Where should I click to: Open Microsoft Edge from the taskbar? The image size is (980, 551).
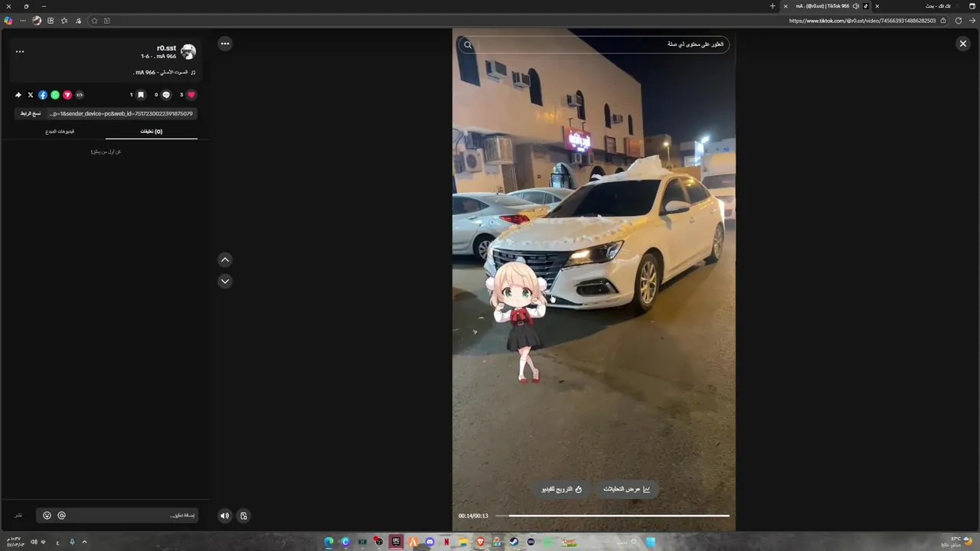tap(328, 542)
